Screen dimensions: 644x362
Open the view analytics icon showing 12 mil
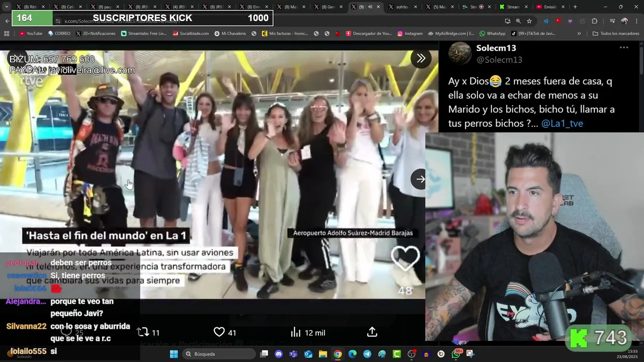coord(295,332)
